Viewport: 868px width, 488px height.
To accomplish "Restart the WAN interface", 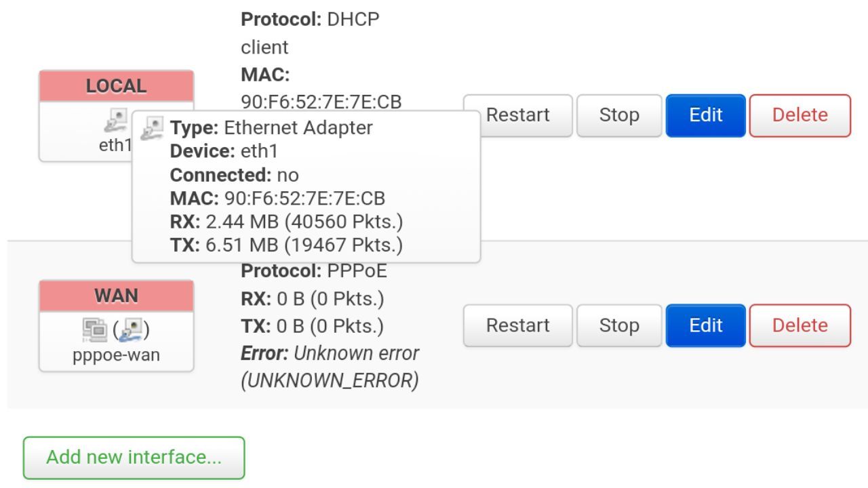I will [518, 325].
